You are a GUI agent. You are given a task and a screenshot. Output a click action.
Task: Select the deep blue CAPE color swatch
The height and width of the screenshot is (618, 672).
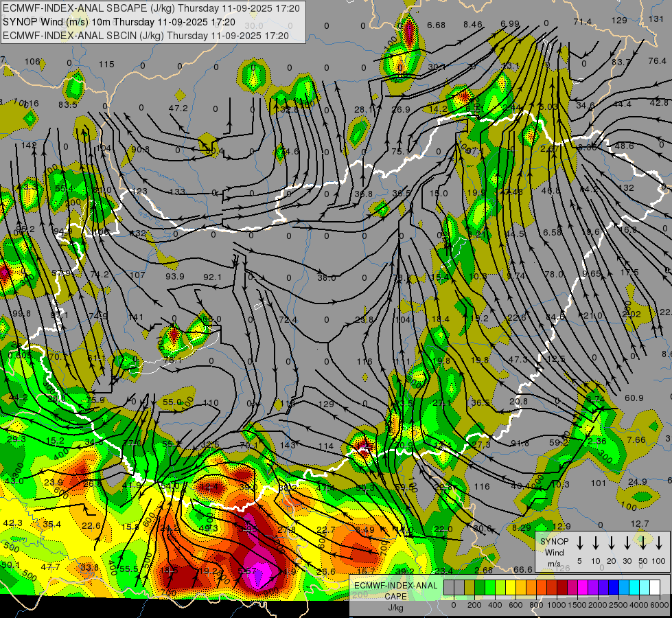[x=613, y=587]
